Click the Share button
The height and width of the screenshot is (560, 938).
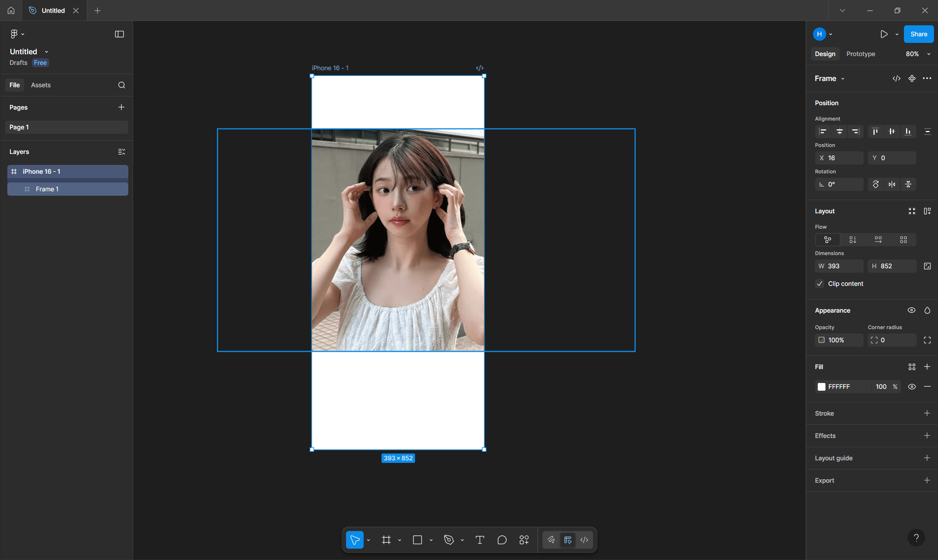coord(918,34)
